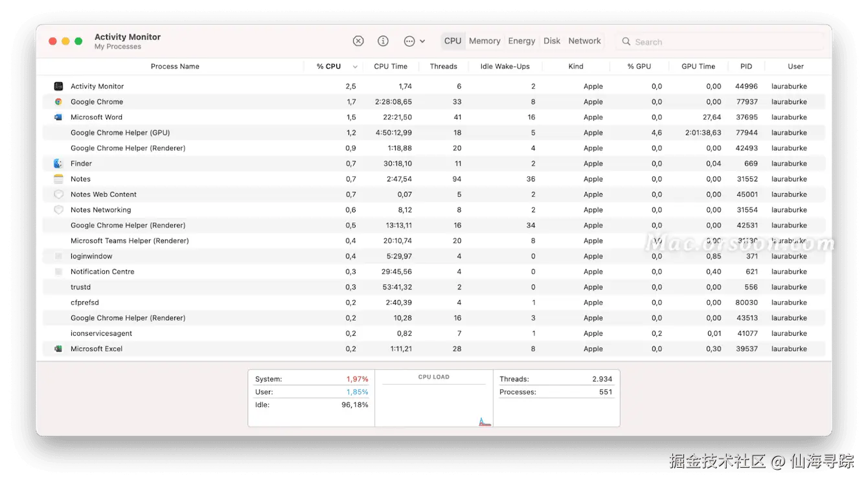868x484 pixels.
Task: Click the Google Chrome process icon
Action: [x=58, y=102]
